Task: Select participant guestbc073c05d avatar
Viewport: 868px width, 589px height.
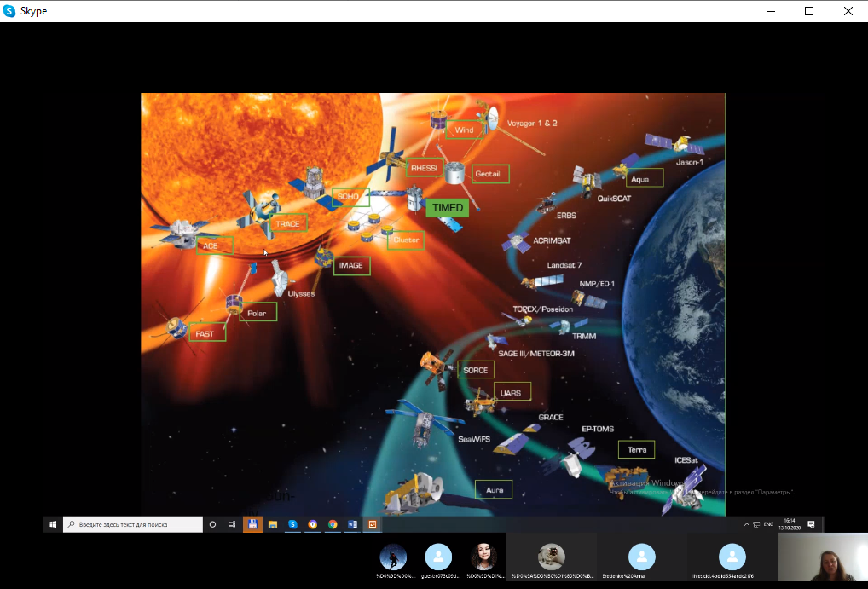Action: pos(438,557)
